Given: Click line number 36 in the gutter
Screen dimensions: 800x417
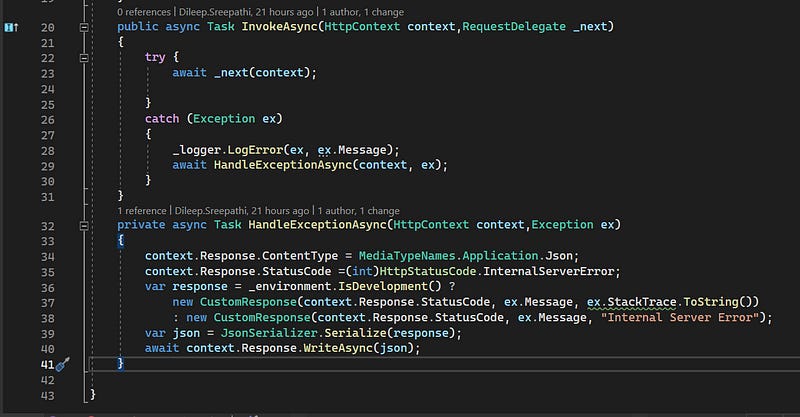Looking at the screenshot, I should pyautogui.click(x=47, y=287).
